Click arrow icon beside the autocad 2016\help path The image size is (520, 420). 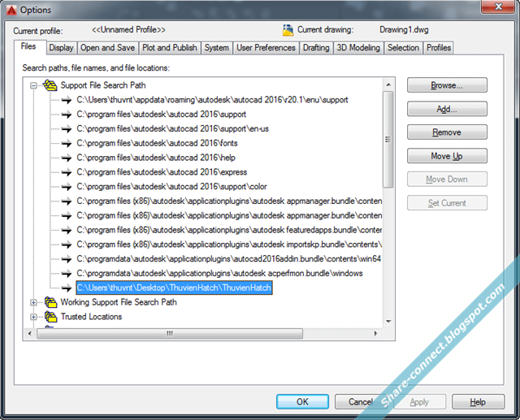tap(67, 158)
